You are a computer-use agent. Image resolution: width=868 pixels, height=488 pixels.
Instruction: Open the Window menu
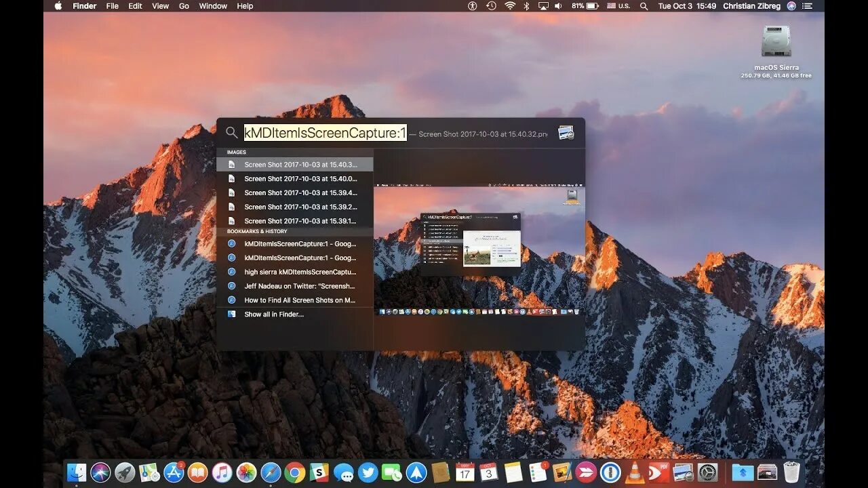213,5
